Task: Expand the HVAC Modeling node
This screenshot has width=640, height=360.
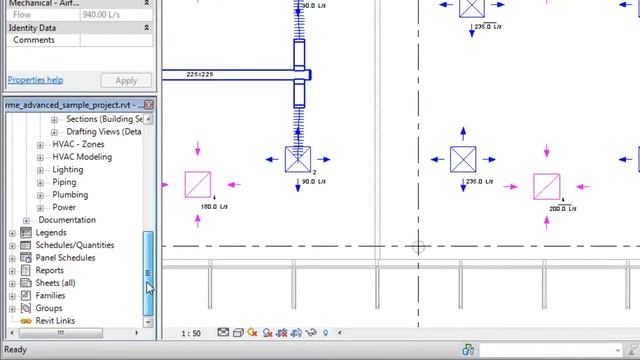Action: pos(40,158)
